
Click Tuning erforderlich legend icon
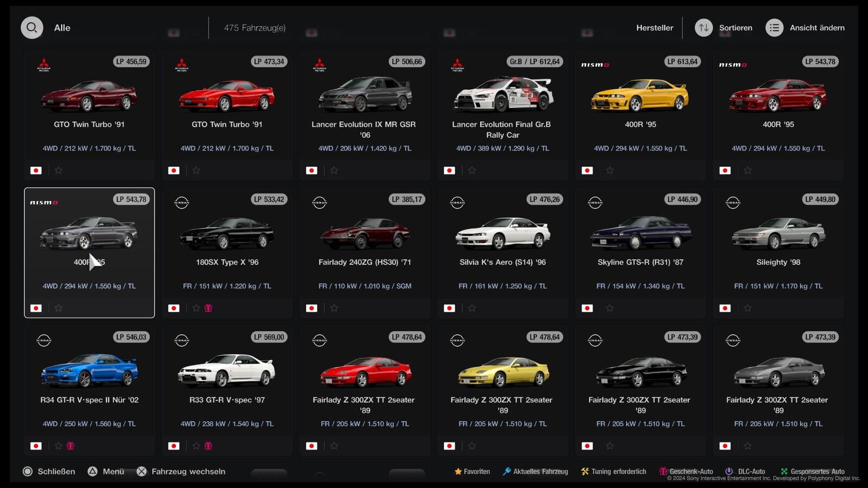click(x=585, y=472)
